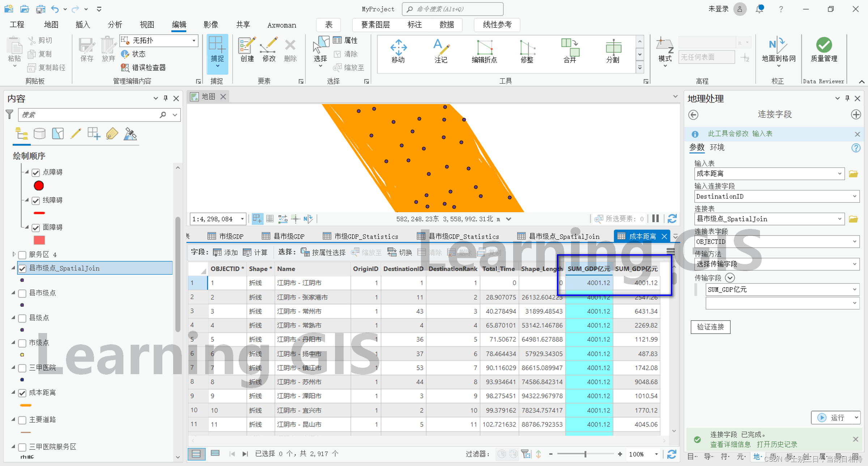The width and height of the screenshot is (868, 466).
Task: Select the 移动 (Move) edit tool
Action: 398,51
